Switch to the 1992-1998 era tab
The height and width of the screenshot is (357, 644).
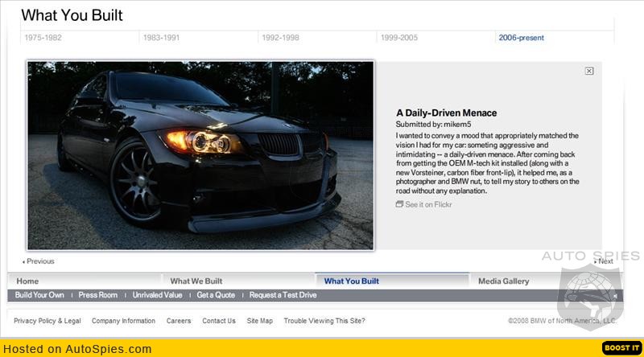point(280,38)
